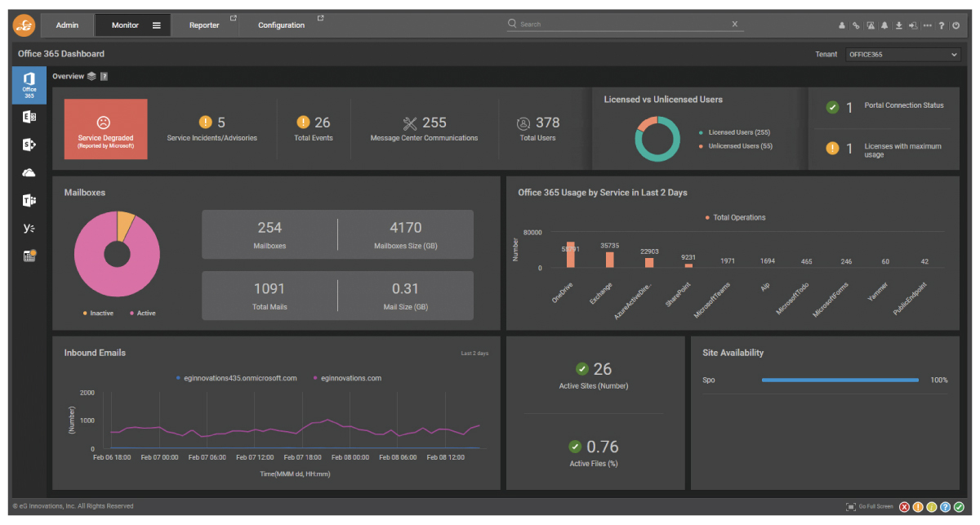This screenshot has width=980, height=525.
Task: Click the green normal status icon in footer
Action: point(958,507)
